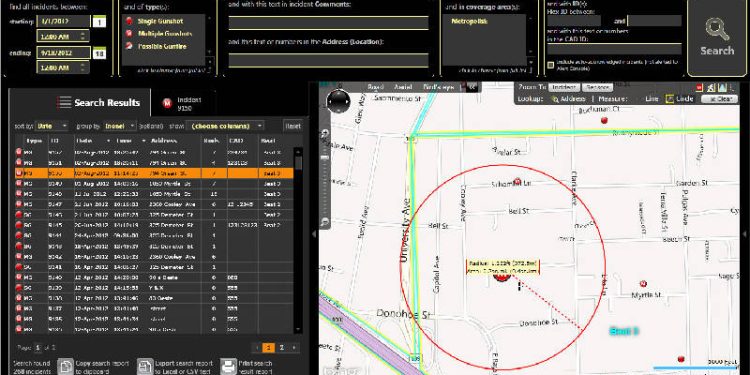Viewport: 750px width, 375px height.
Task: Go to results page 2
Action: coord(282,348)
